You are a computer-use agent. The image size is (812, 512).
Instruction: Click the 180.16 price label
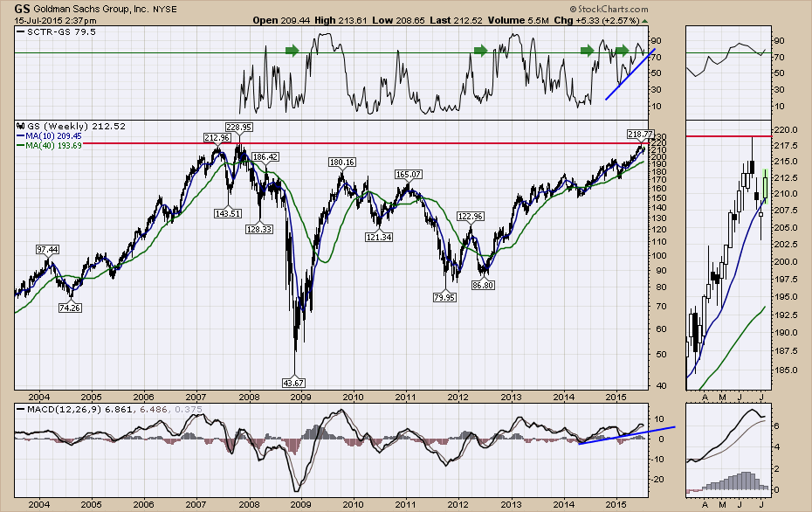point(341,163)
